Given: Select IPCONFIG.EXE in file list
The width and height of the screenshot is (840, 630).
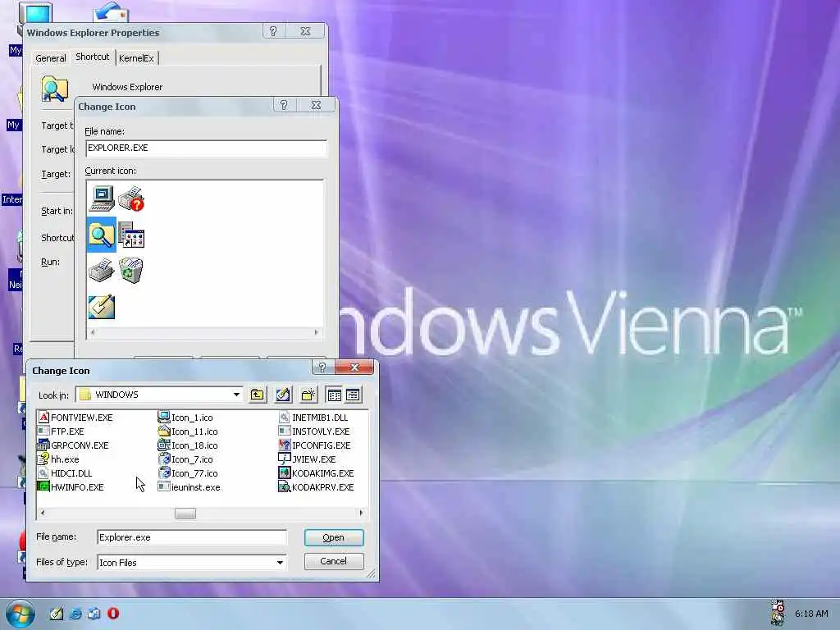Looking at the screenshot, I should (314, 445).
